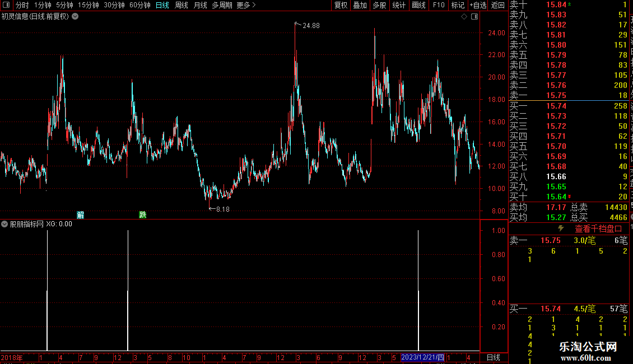Click 叠加 overlay button

pos(360,5)
